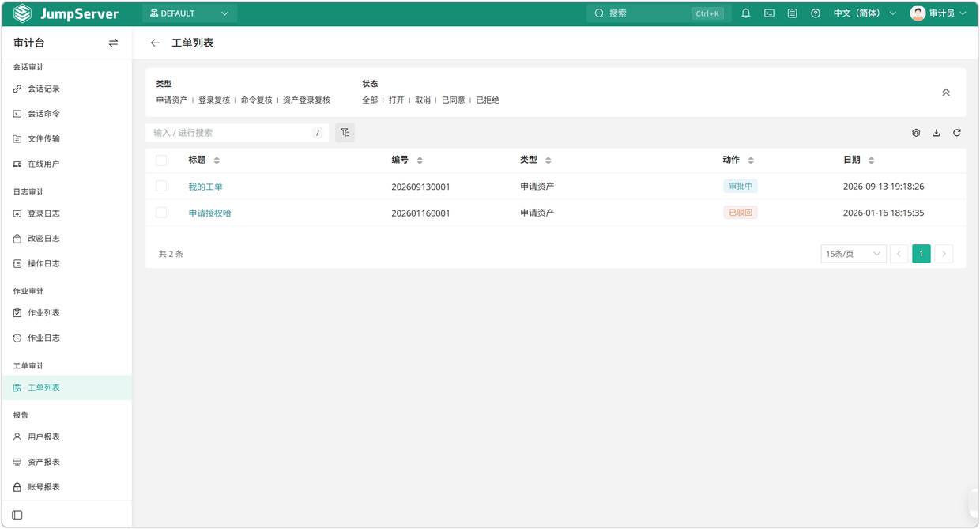
Task: Open the advanced filter options icon
Action: point(345,133)
